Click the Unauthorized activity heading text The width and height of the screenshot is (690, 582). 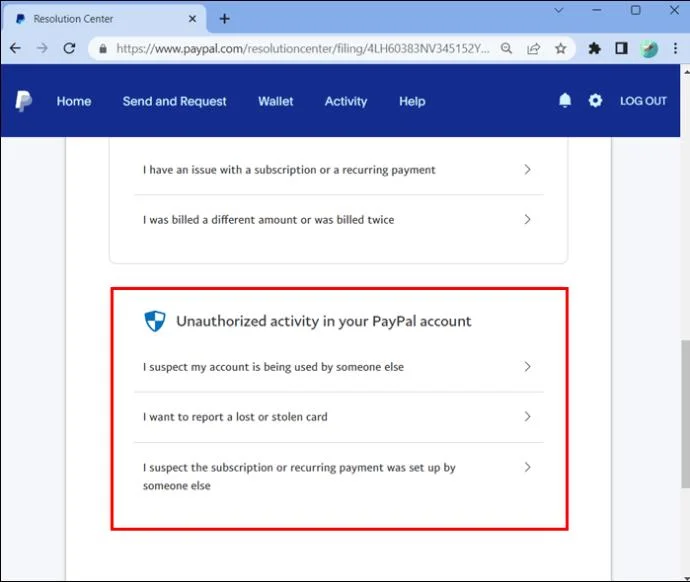[x=323, y=321]
